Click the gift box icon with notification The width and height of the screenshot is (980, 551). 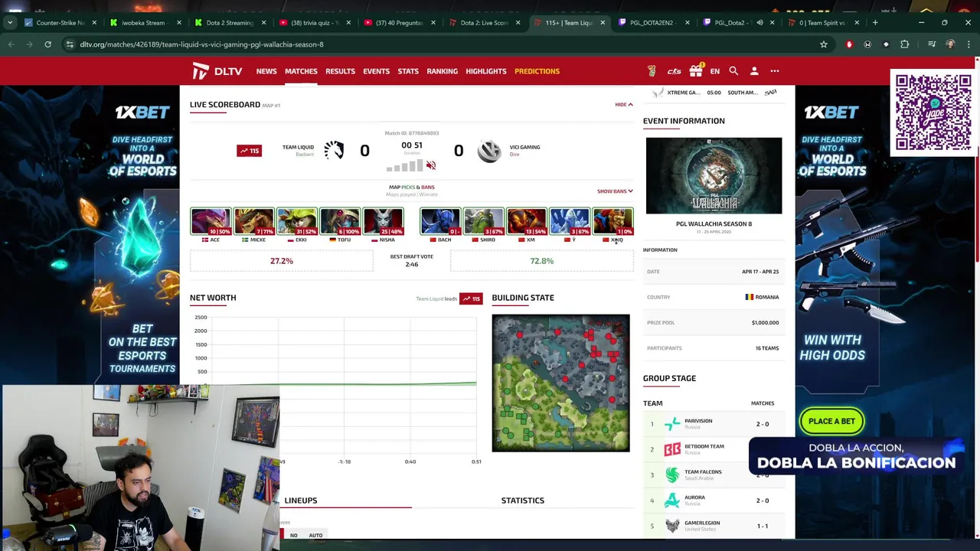[695, 71]
